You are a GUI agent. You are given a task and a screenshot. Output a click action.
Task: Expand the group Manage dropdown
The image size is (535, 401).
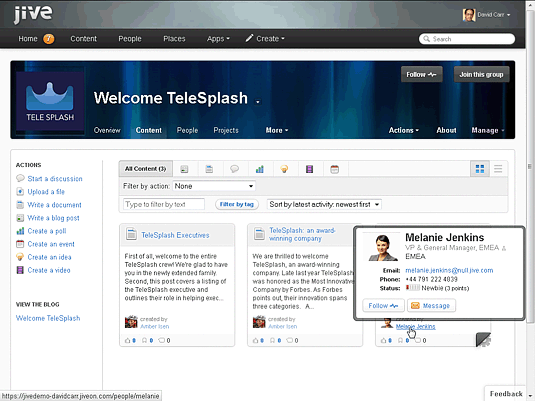(488, 130)
